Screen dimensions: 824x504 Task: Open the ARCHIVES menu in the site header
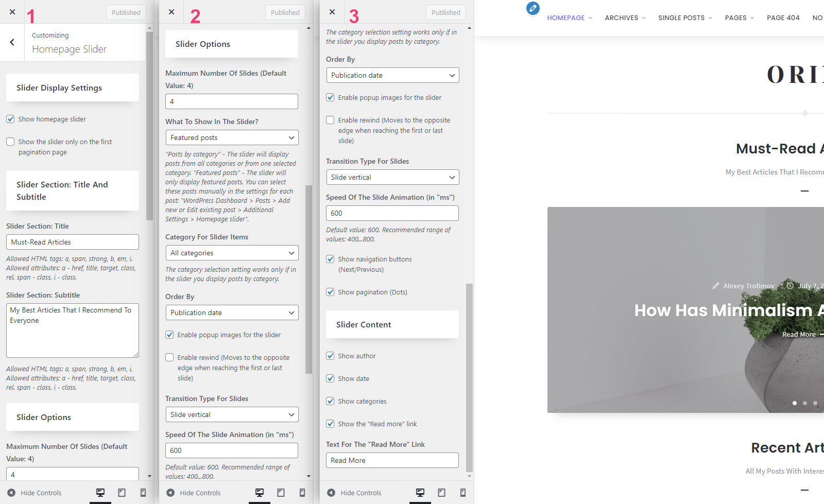(x=622, y=18)
